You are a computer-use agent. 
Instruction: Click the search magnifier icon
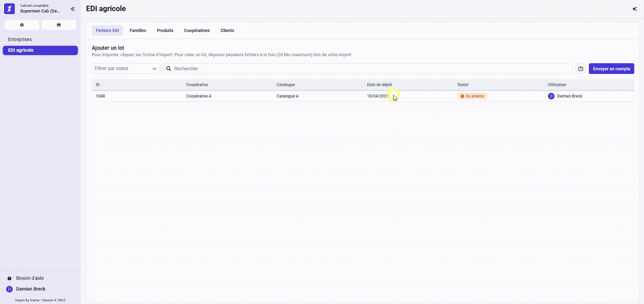coord(168,68)
